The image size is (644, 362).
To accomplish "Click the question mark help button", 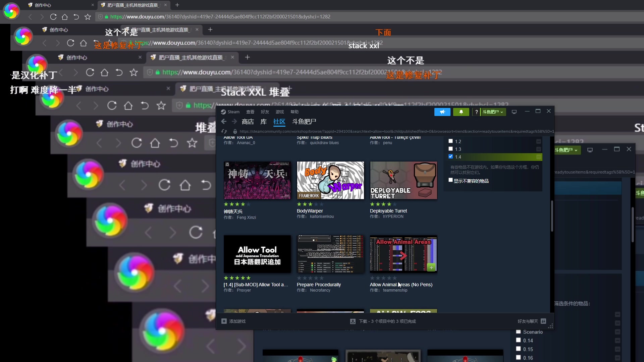I will 476,112.
